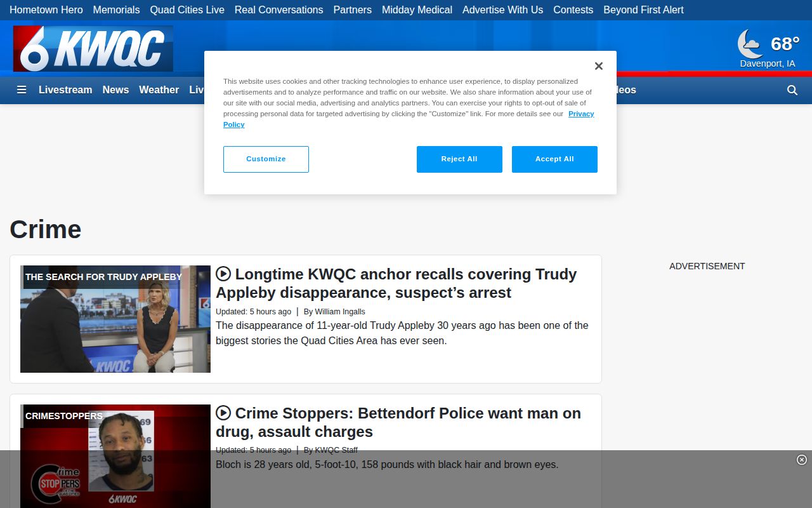Go to Beyond First Alert
812x508 pixels.
[643, 10]
